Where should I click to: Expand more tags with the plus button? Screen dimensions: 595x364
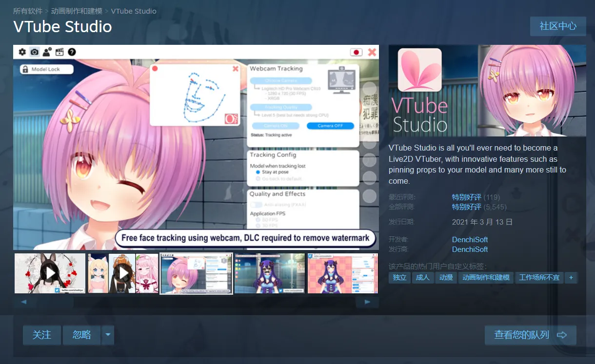pyautogui.click(x=571, y=277)
